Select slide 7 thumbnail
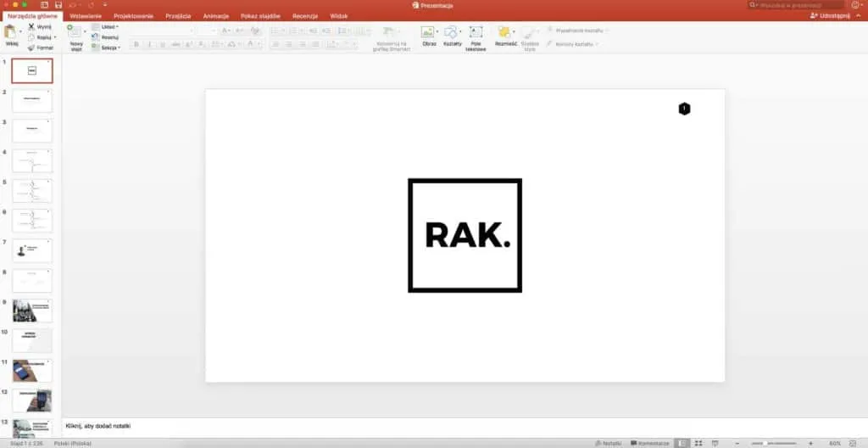Screen dimensions: 868x448 click(32, 250)
